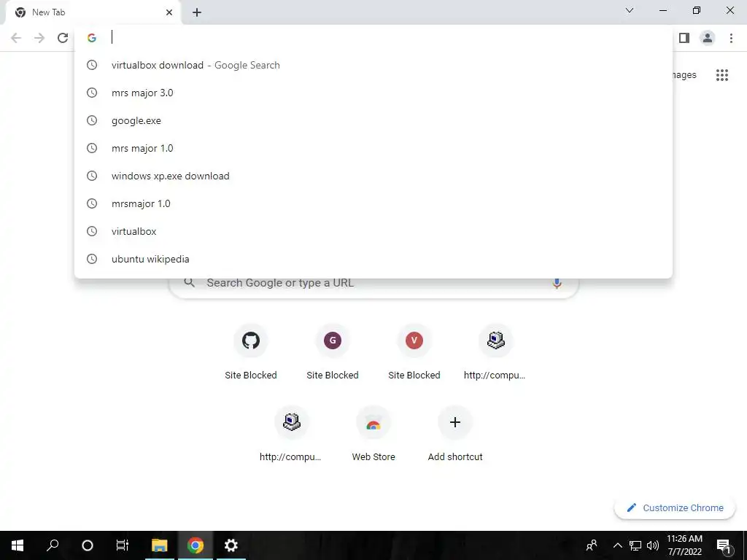
Task: Select suggestion google.exe
Action: click(x=373, y=120)
